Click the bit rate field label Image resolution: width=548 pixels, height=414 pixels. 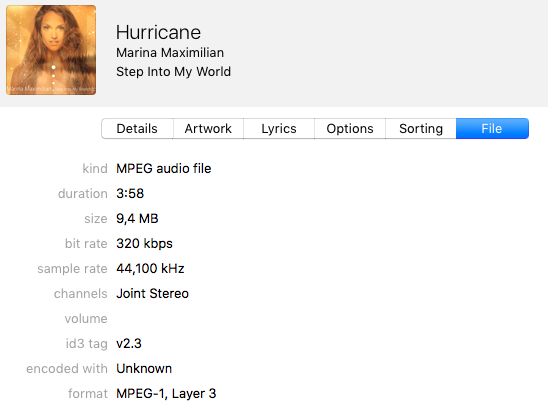pos(86,244)
